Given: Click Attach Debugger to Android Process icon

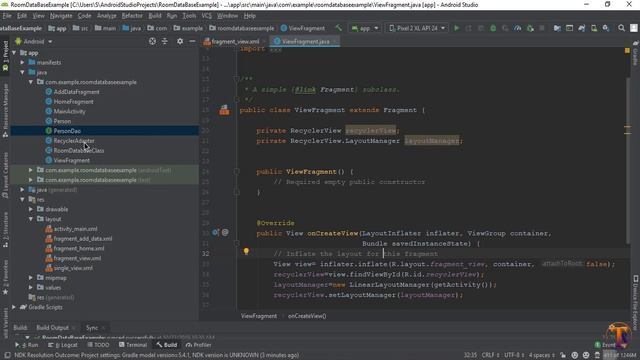Looking at the screenshot, I should pos(530,28).
